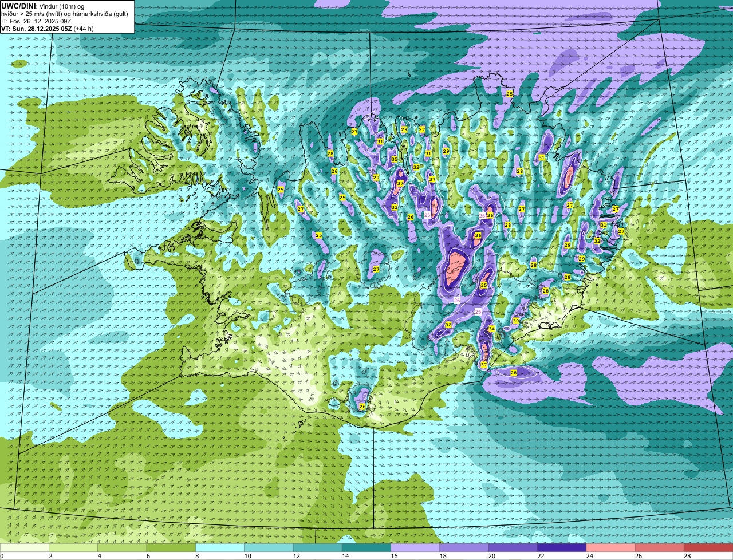Select the 14–16 m/s dark teal legend swatch

click(x=366, y=548)
